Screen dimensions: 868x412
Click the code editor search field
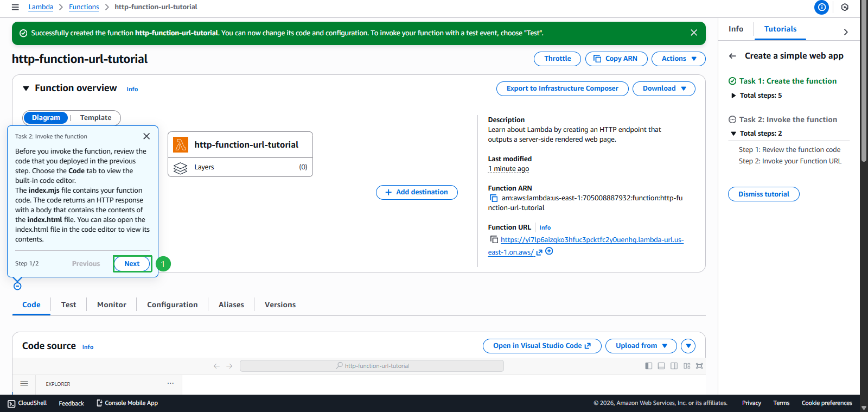coord(372,366)
